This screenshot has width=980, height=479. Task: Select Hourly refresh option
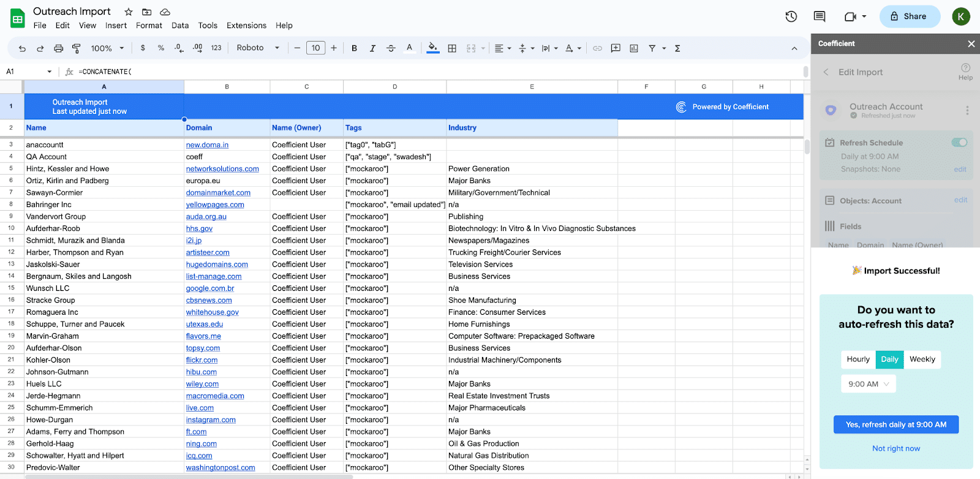tap(858, 360)
